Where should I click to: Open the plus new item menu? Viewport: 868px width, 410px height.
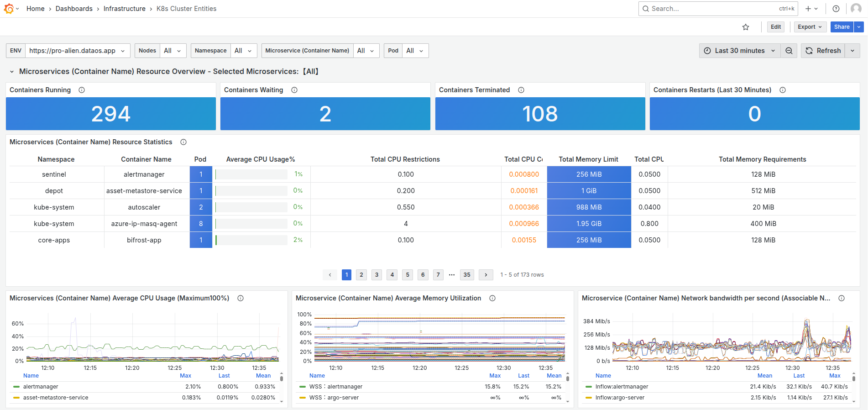(811, 9)
